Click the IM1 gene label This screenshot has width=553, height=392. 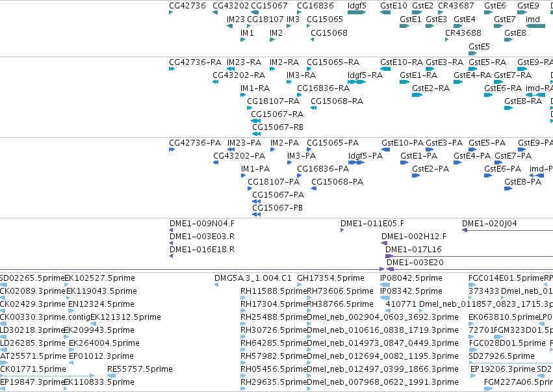pos(247,33)
